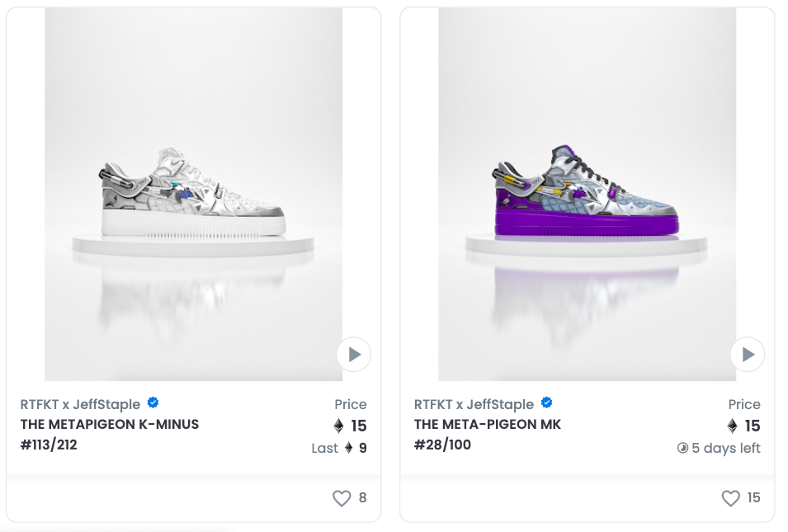
Task: Play the META-PIGEON MK video preview
Action: [748, 354]
